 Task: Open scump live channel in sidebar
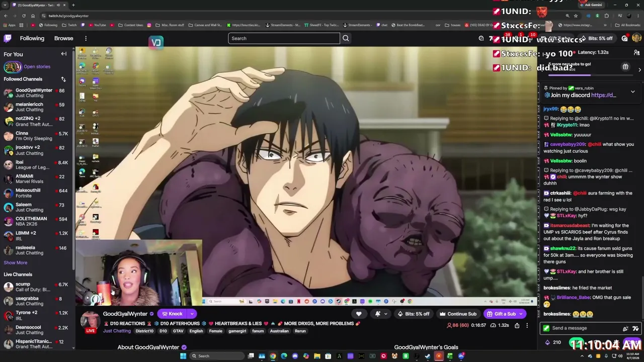36,287
